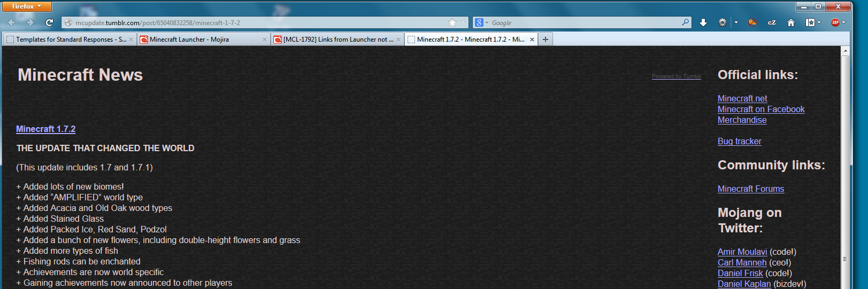Go back to the previous page

tap(12, 22)
